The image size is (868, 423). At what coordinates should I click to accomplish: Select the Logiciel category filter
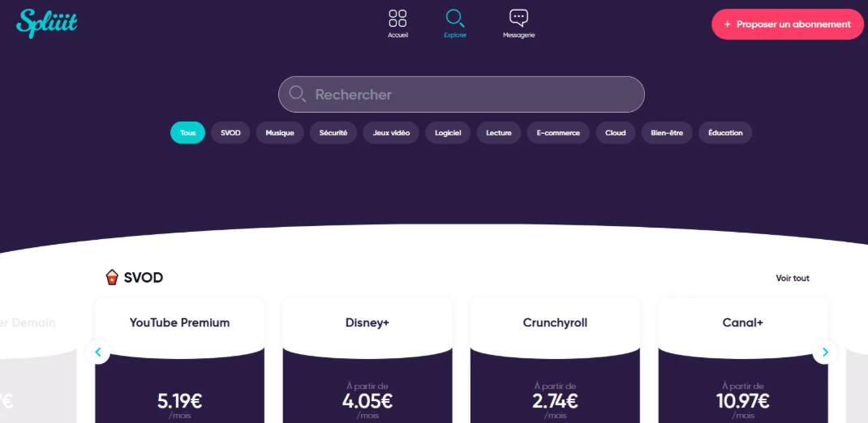448,133
